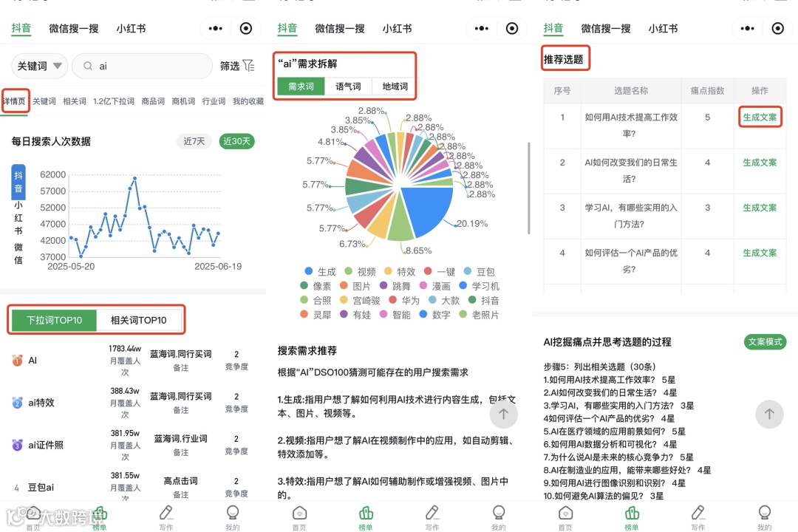Screen dimensions: 798x532
Task: Tap the target circle icon on middle screen
Action: pos(512,29)
